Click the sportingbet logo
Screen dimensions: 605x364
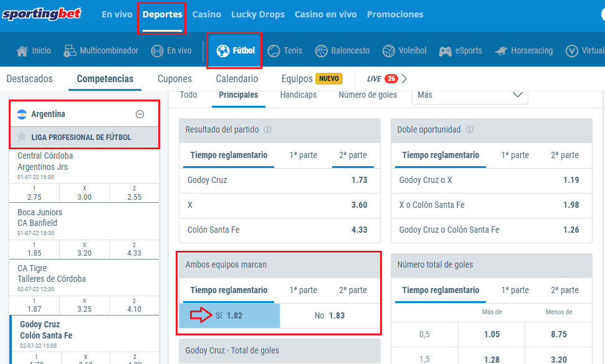tap(42, 14)
